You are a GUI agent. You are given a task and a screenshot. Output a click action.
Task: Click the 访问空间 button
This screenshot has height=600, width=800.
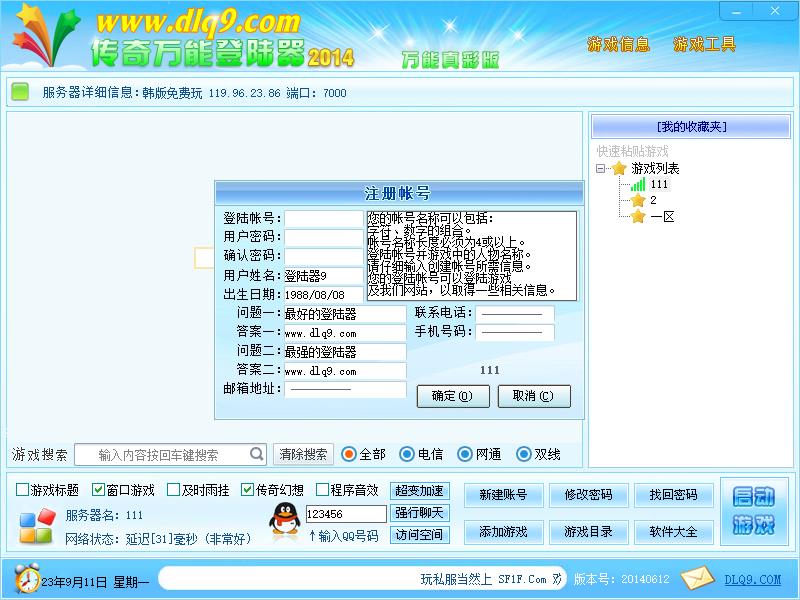419,534
